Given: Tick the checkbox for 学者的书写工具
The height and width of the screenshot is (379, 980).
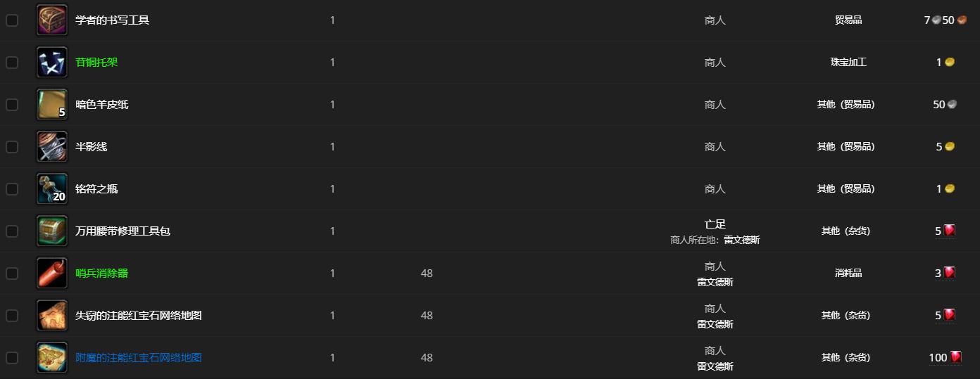Looking at the screenshot, I should (x=12, y=20).
